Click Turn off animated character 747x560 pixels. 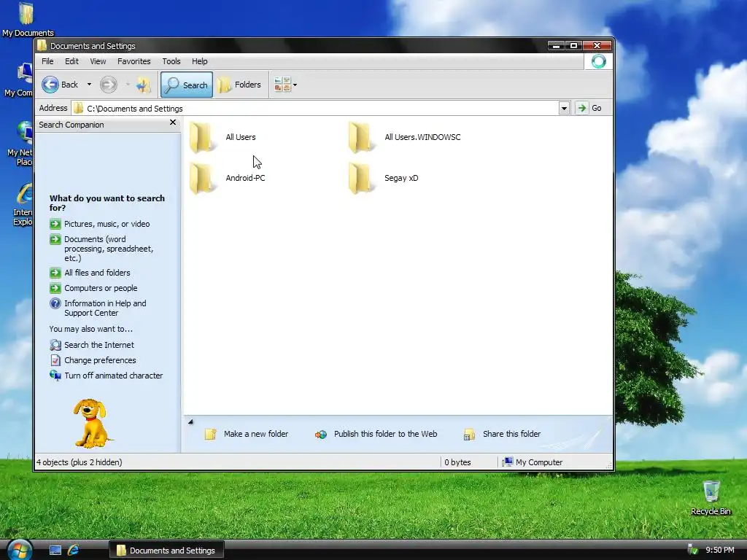pos(113,376)
